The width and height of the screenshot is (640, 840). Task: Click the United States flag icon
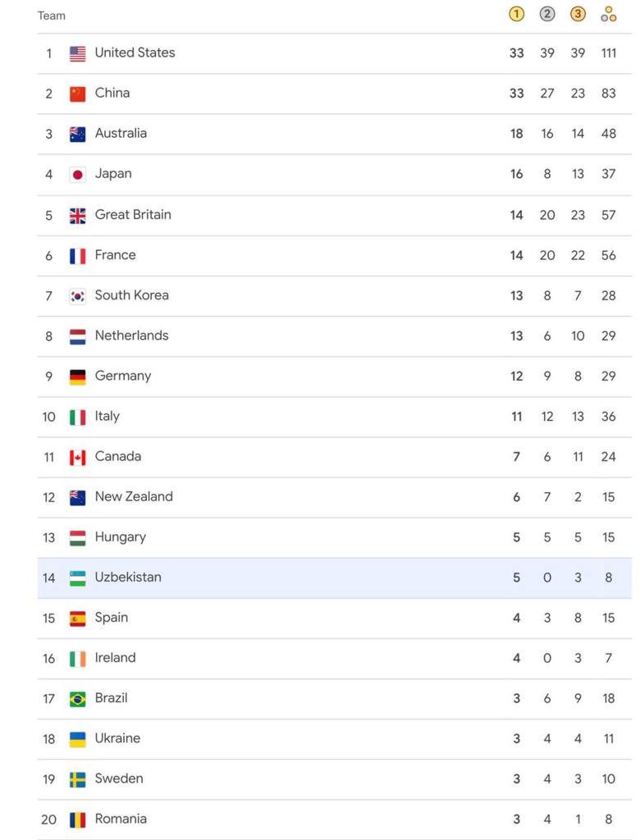point(78,53)
